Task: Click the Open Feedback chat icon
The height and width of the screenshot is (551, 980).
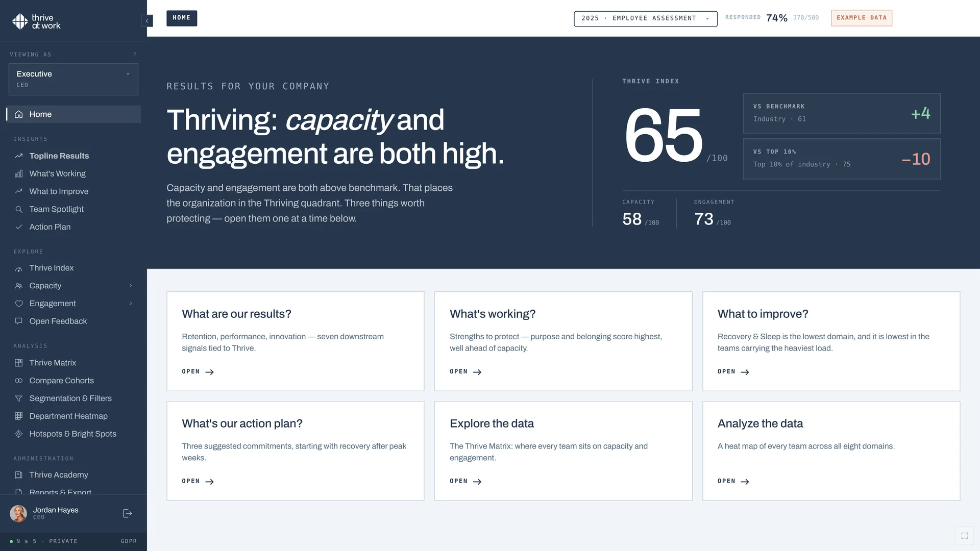Action: [19, 321]
